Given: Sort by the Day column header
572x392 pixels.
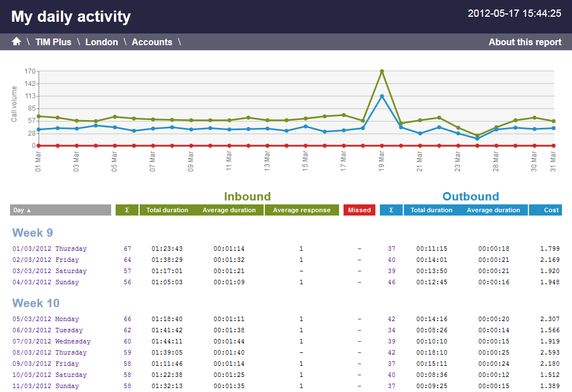Looking at the screenshot, I should coord(60,210).
